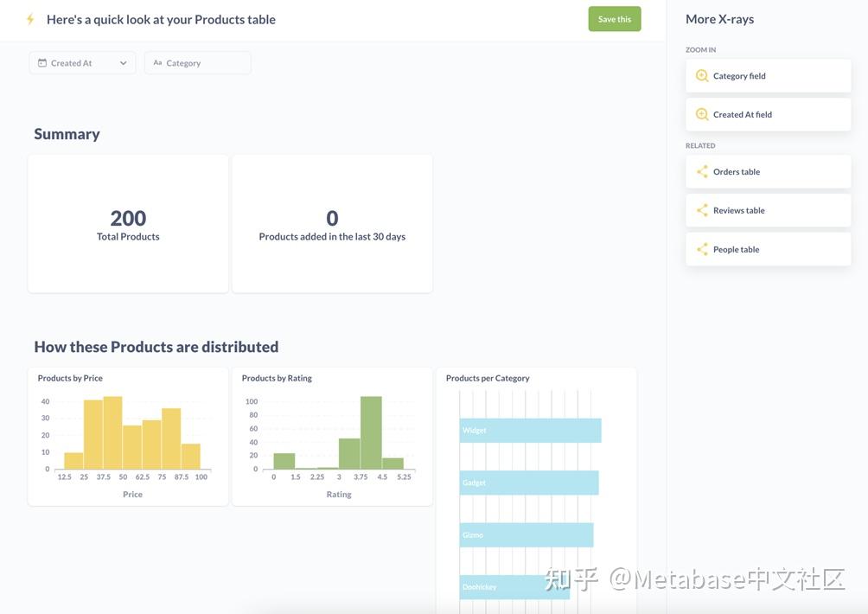Click the share icon next to Orders table

click(703, 171)
